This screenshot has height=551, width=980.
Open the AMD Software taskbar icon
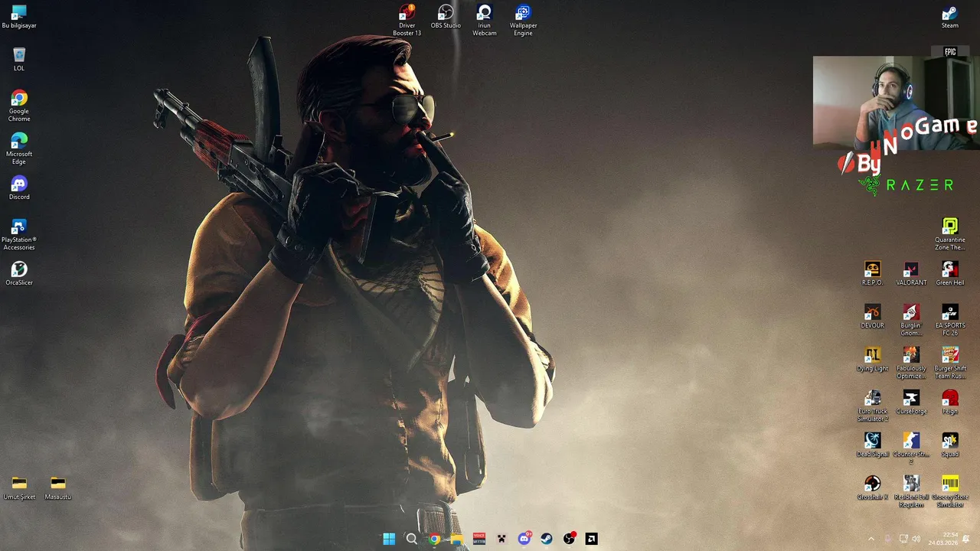[592, 539]
